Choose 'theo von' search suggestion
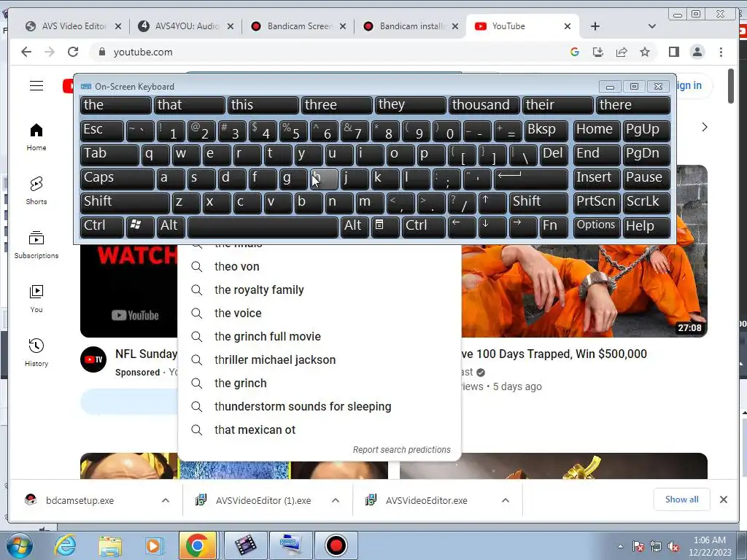The image size is (747, 560). pos(320,267)
